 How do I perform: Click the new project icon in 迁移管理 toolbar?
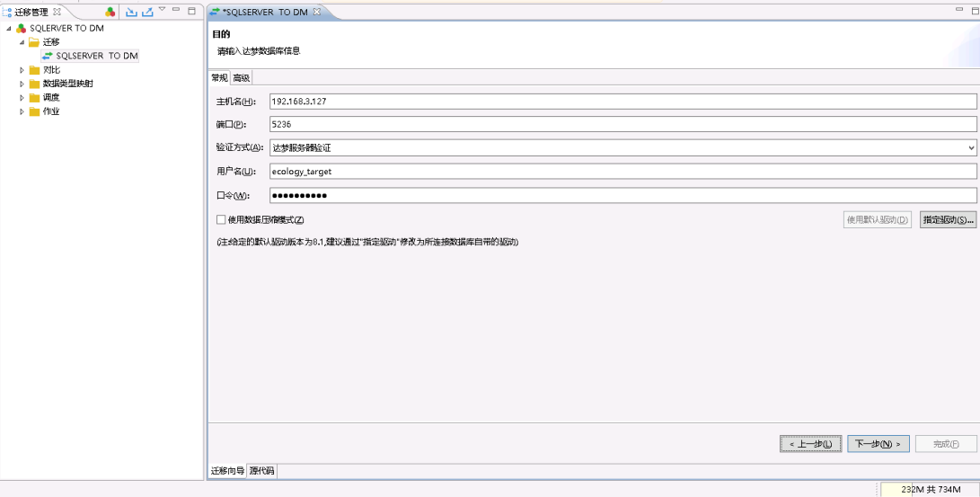click(110, 12)
